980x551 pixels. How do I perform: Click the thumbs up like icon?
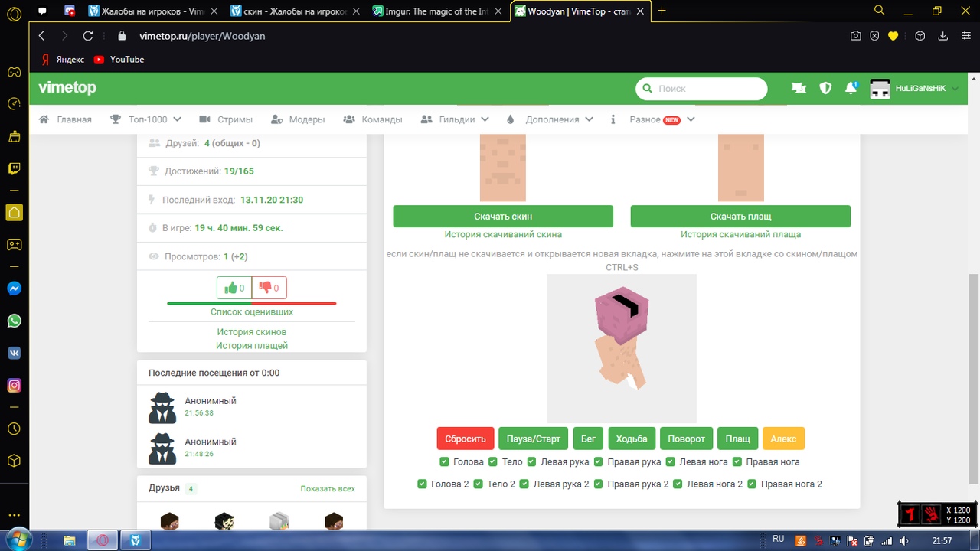click(x=230, y=288)
